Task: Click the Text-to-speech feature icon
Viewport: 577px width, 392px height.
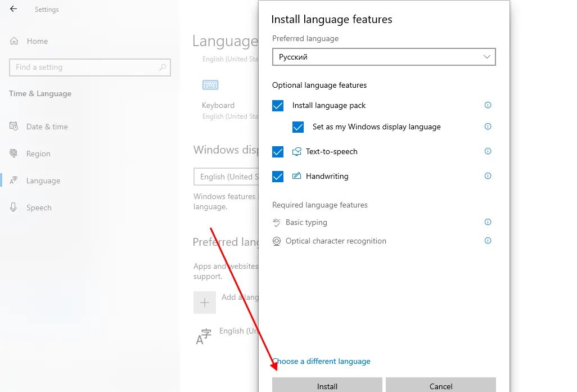Action: point(296,152)
